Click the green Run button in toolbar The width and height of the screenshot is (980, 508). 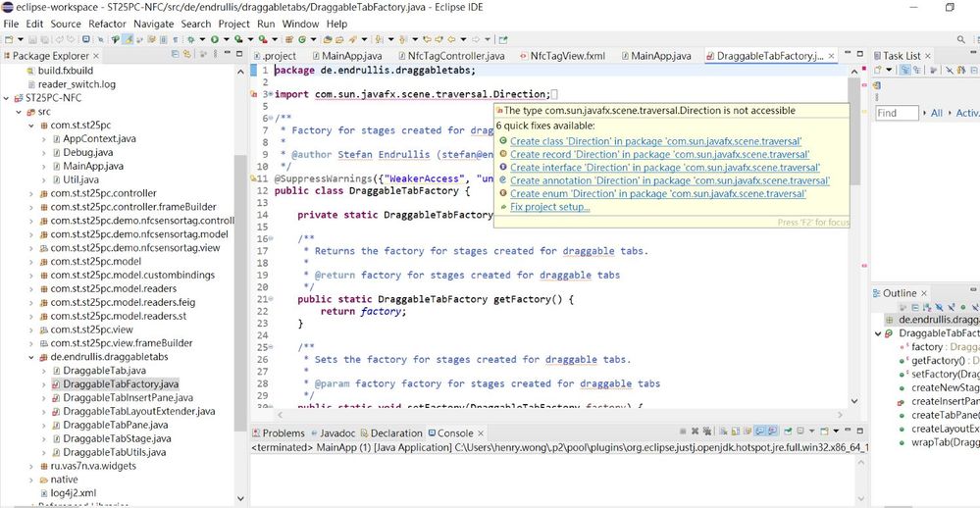tap(215, 40)
